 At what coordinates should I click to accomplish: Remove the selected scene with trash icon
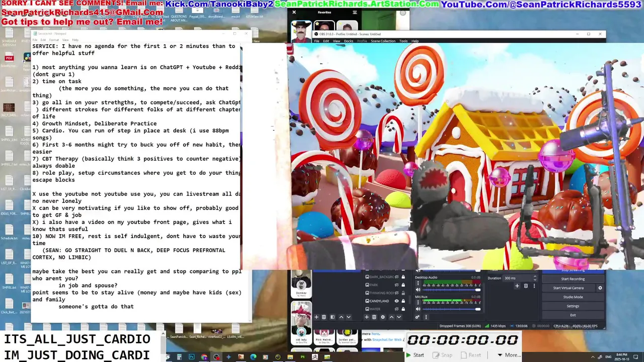coord(324,317)
